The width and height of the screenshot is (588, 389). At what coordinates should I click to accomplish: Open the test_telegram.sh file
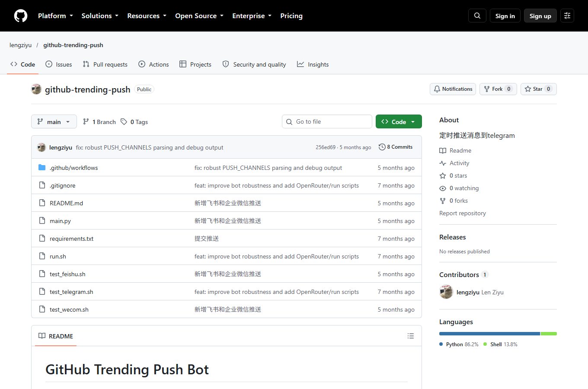71,292
